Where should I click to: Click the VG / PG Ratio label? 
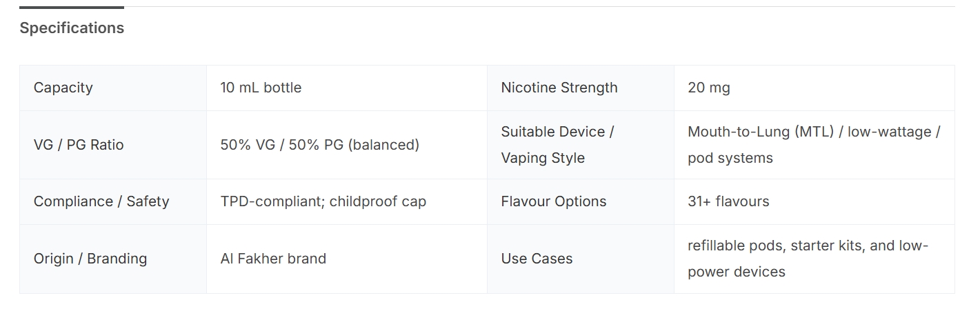(x=79, y=145)
